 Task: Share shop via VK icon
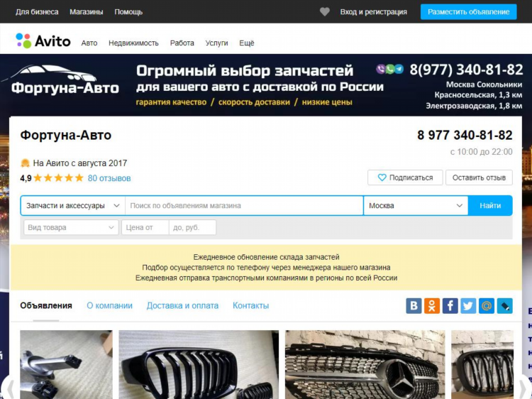[x=414, y=306]
